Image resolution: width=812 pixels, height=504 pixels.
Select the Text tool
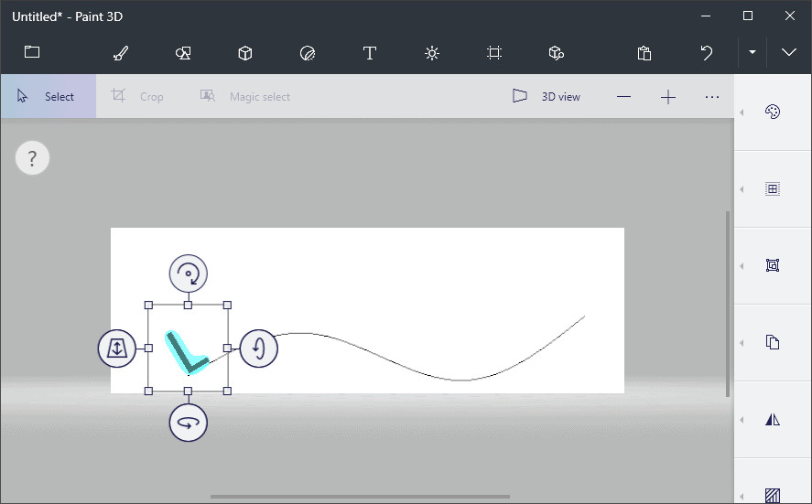(x=369, y=53)
